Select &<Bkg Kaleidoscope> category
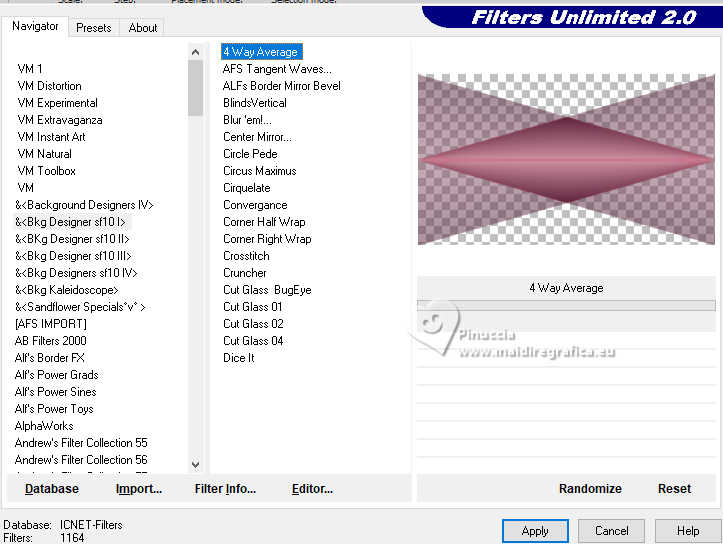The width and height of the screenshot is (723, 544). pos(66,290)
